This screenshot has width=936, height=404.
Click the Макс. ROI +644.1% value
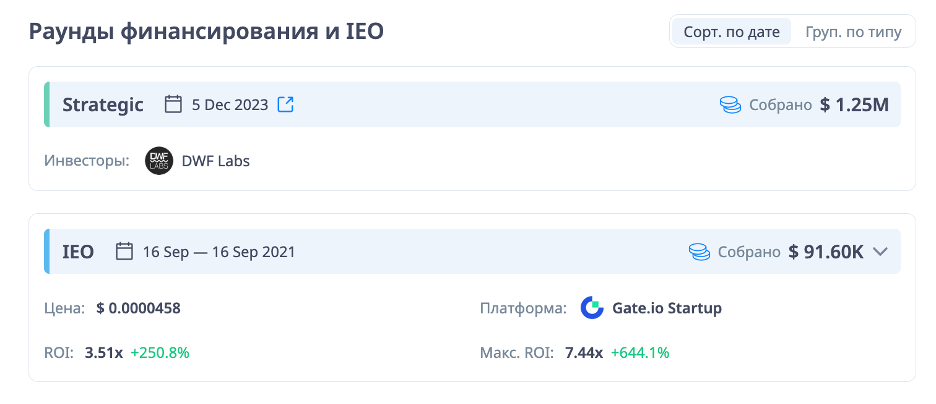click(640, 352)
